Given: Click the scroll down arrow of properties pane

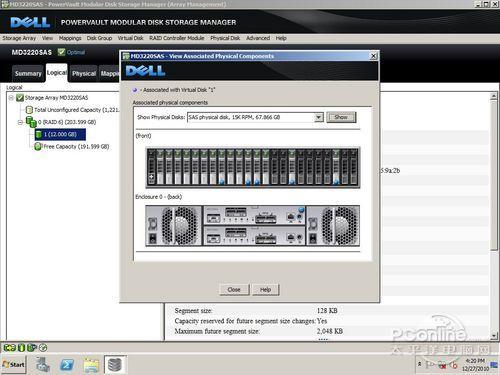Looking at the screenshot, I should click(x=494, y=336).
